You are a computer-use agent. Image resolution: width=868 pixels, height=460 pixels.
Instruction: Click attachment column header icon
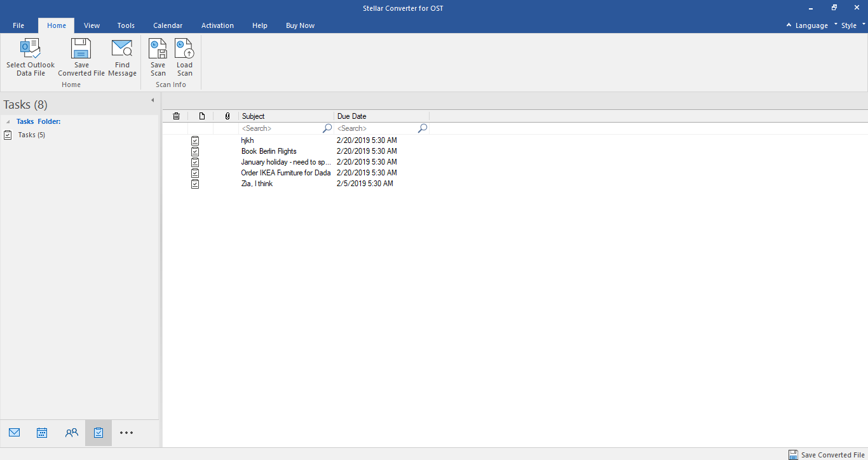[227, 116]
